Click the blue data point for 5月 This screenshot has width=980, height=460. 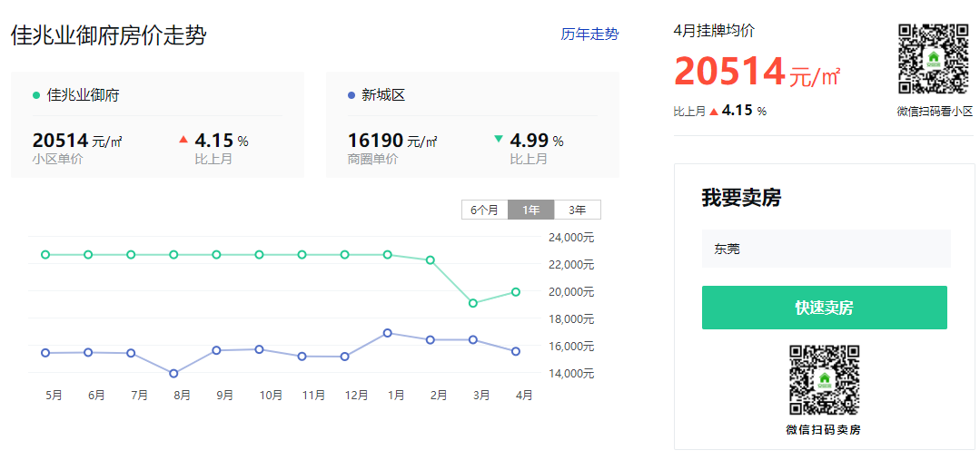pos(45,353)
